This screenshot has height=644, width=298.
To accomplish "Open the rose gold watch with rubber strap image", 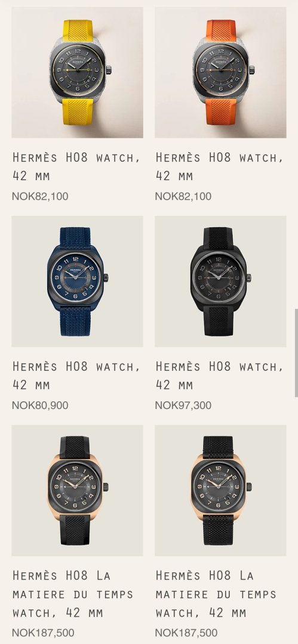I will point(78,490).
